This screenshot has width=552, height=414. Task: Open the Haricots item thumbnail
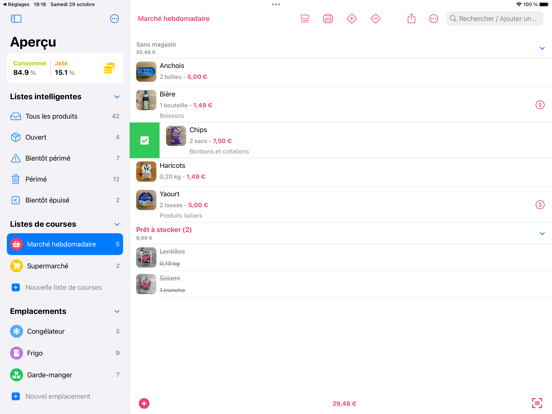(146, 171)
